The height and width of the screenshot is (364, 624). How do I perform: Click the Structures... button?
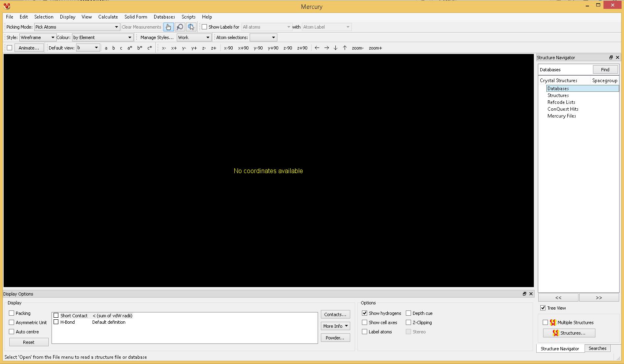coord(569,333)
